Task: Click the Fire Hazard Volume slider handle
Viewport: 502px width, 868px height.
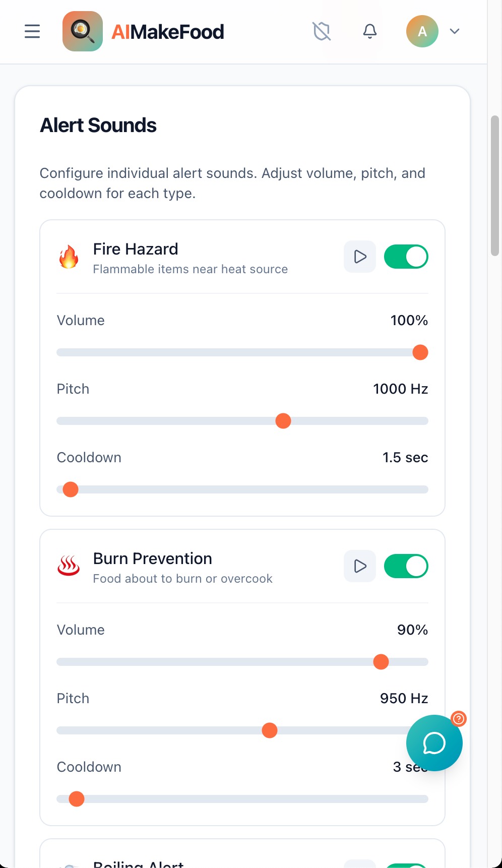Action: (420, 352)
